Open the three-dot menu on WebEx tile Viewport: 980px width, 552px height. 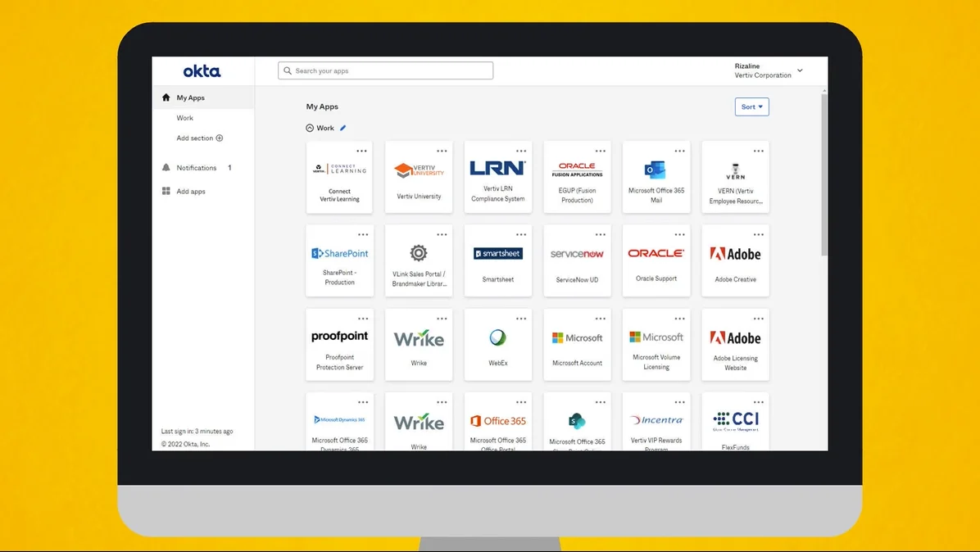[521, 319]
